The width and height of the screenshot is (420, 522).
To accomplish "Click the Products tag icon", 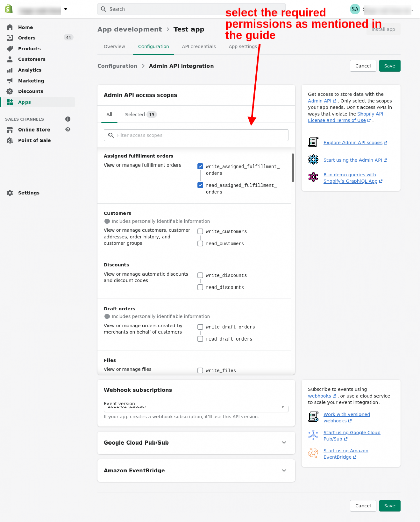I will (x=10, y=49).
